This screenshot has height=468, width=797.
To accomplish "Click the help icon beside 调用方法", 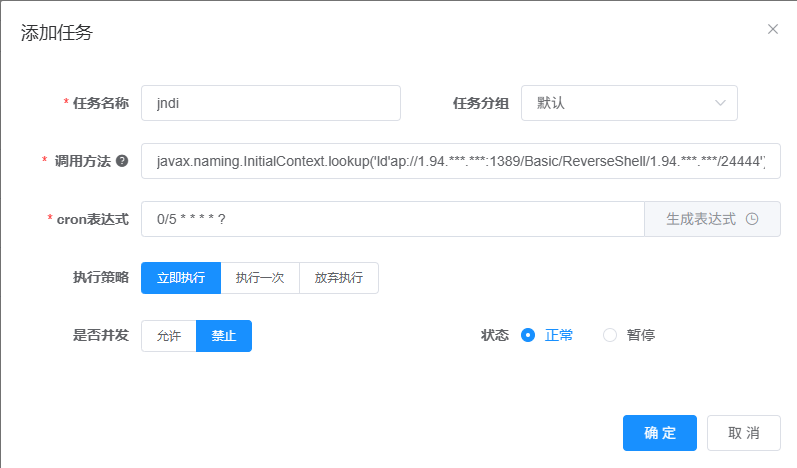I will coord(122,161).
